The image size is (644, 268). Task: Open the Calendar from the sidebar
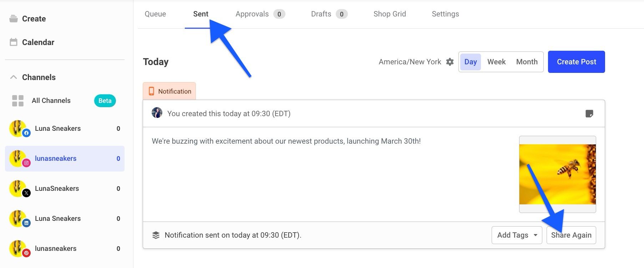click(x=38, y=42)
